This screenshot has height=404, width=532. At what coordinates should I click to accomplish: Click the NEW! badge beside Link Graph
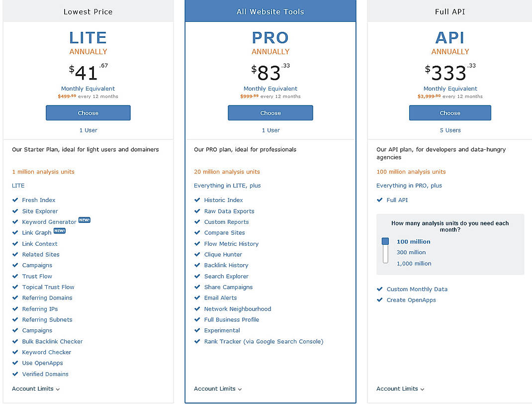[x=59, y=231]
